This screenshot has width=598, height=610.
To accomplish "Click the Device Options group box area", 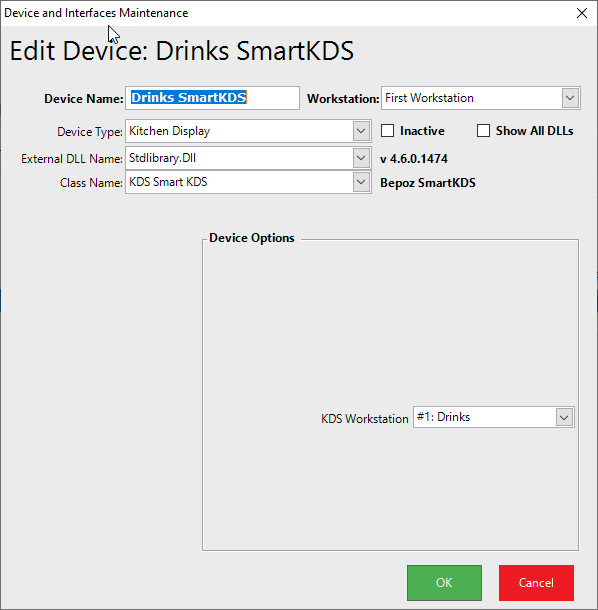I will click(x=390, y=395).
